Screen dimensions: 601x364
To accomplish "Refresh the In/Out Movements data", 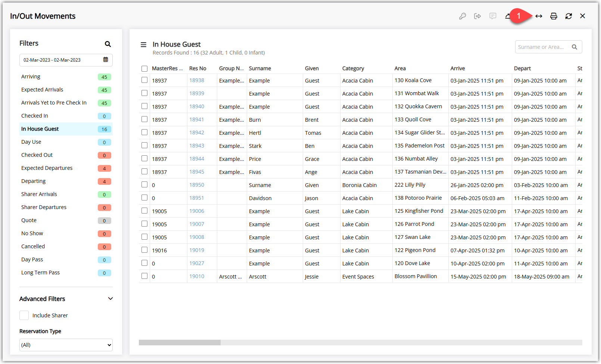I will [569, 16].
